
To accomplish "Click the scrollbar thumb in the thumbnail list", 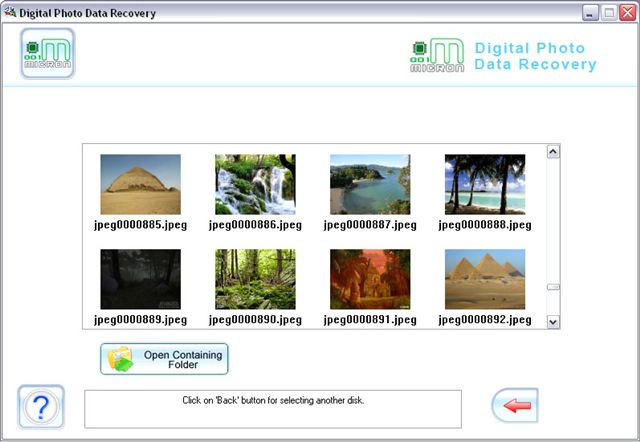I will [553, 287].
